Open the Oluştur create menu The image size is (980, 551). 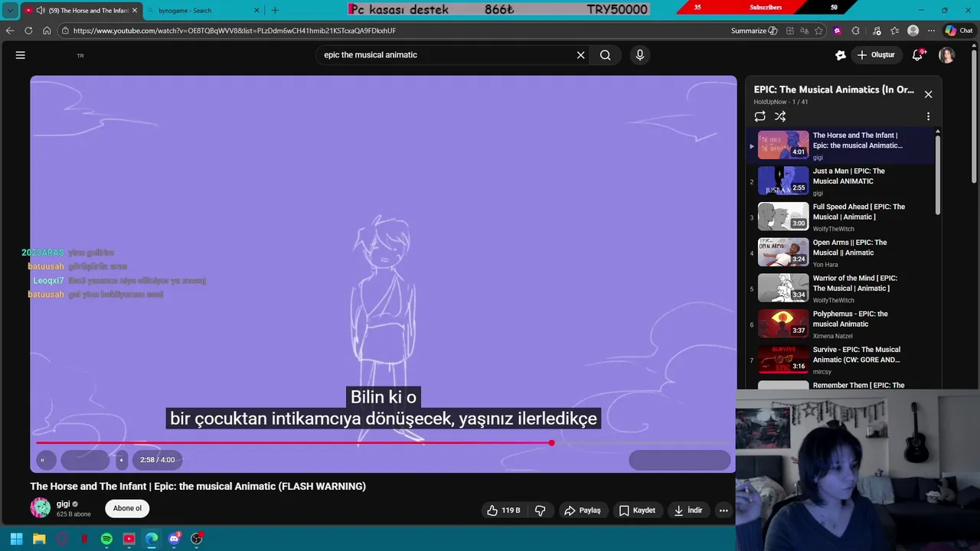pyautogui.click(x=876, y=55)
